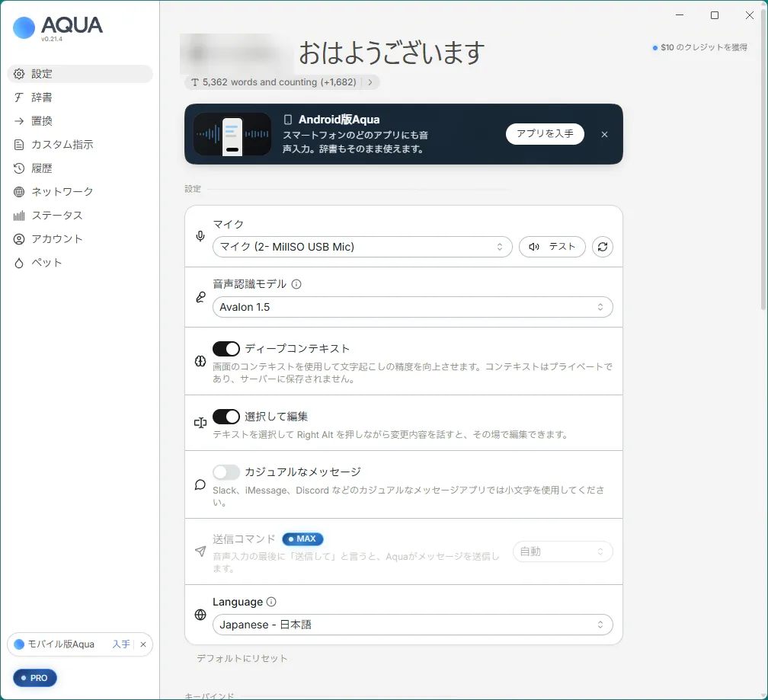Click the microphone icon in マイク row
Image resolution: width=768 pixels, height=700 pixels.
pos(200,236)
